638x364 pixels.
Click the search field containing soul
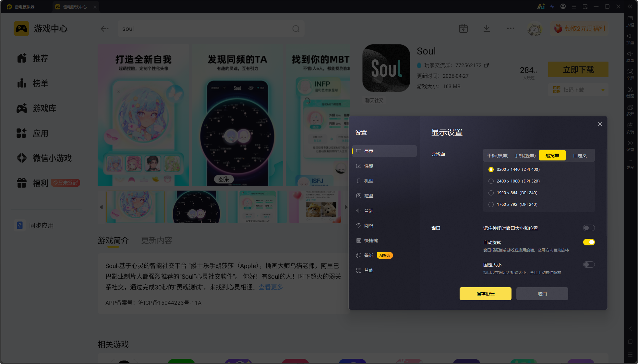[211, 29]
